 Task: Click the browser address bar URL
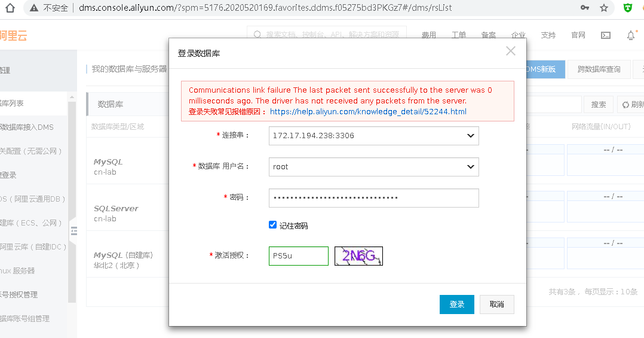tap(265, 8)
